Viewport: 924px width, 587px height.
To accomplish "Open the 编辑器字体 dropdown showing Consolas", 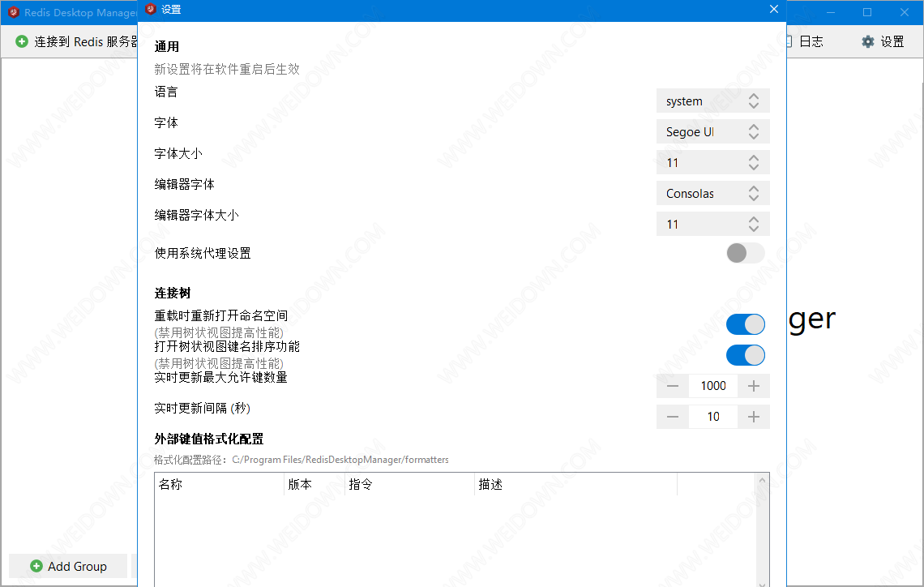I will [713, 193].
